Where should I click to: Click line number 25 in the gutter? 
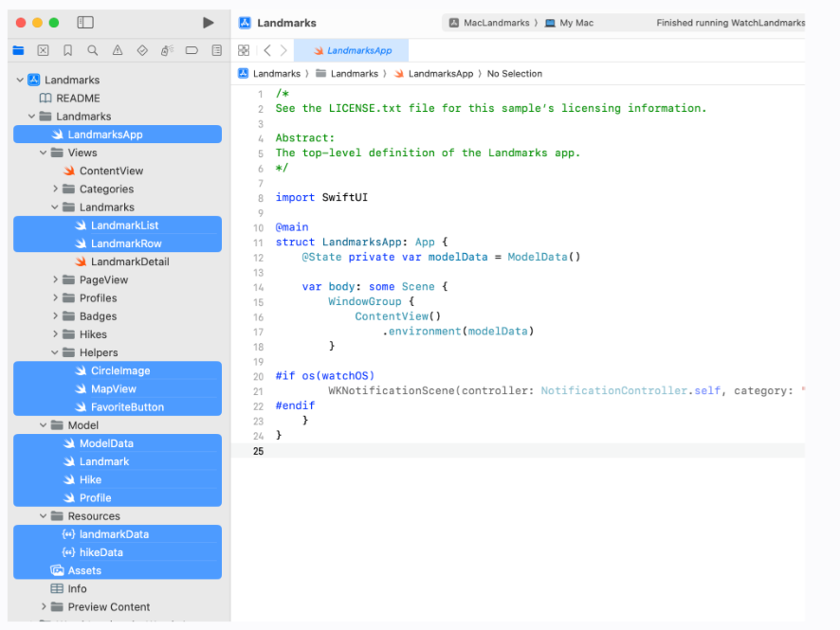[258, 451]
